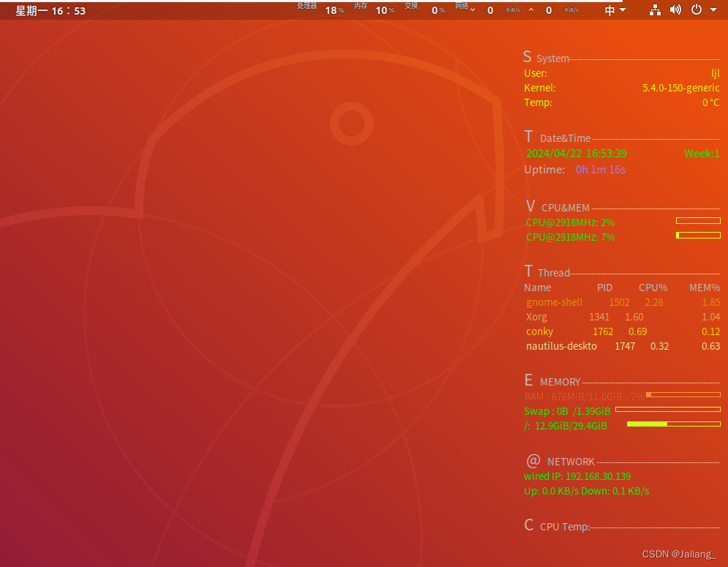The height and width of the screenshot is (567, 728).
Task: Click PID 1747 in thread list
Action: [x=624, y=347]
